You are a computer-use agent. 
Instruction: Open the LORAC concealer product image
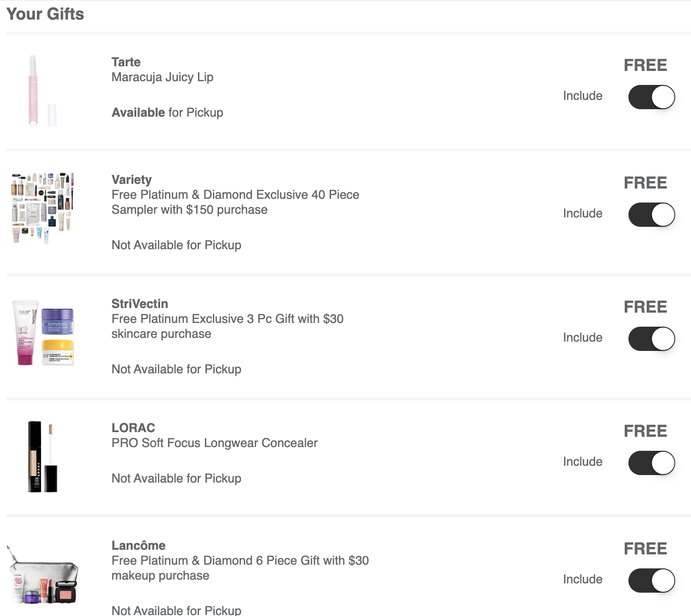coord(42,457)
